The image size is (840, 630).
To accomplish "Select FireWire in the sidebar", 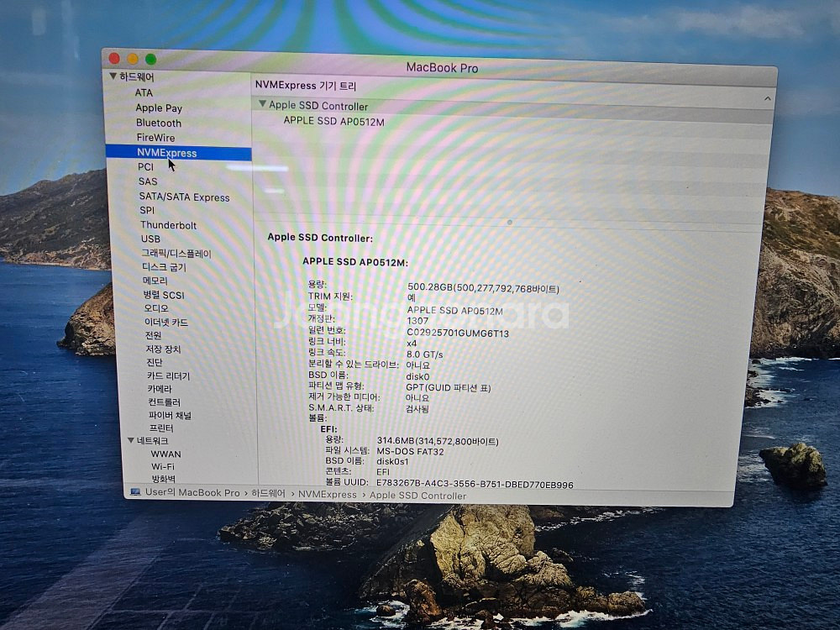I will (x=155, y=138).
